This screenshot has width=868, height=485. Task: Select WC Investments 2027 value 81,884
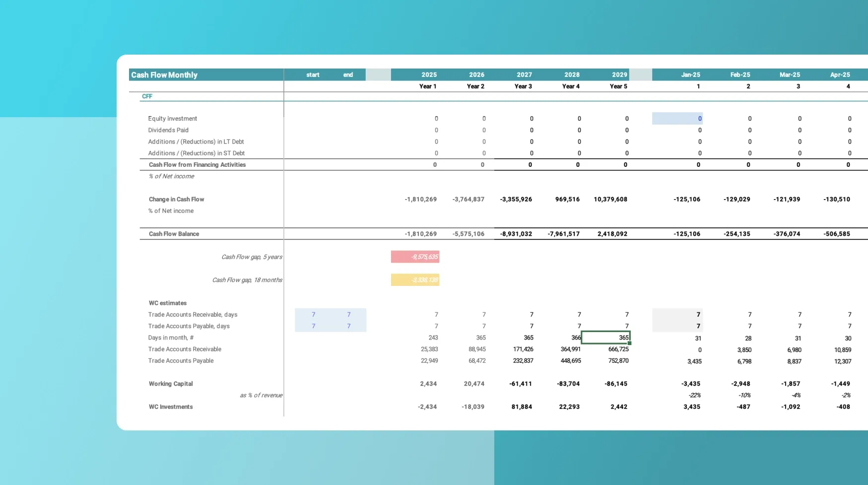[522, 407]
